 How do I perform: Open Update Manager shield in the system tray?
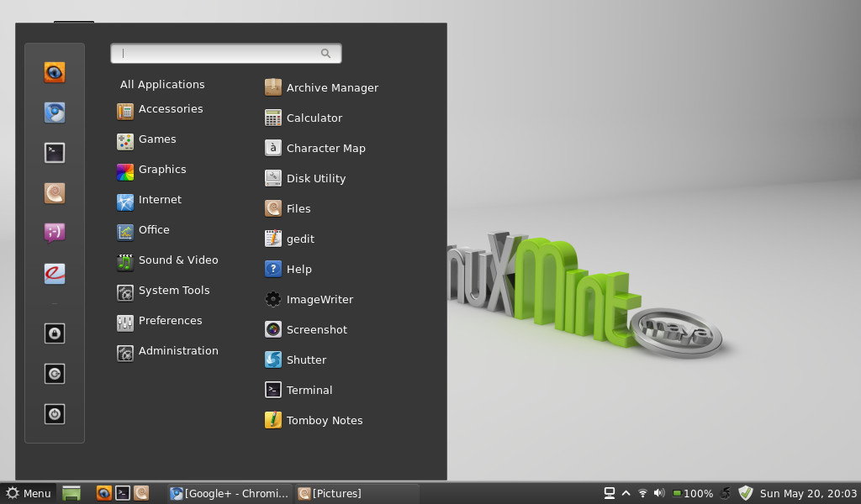point(745,493)
